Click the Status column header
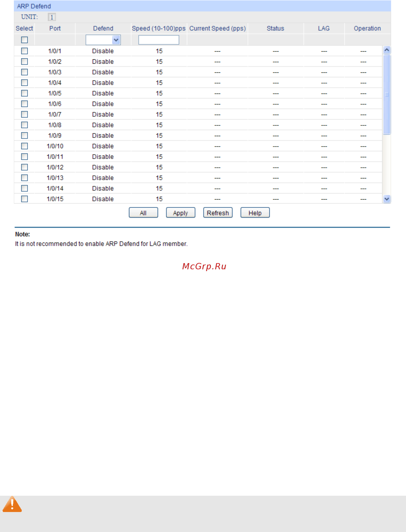The height and width of the screenshot is (532, 406). [275, 28]
